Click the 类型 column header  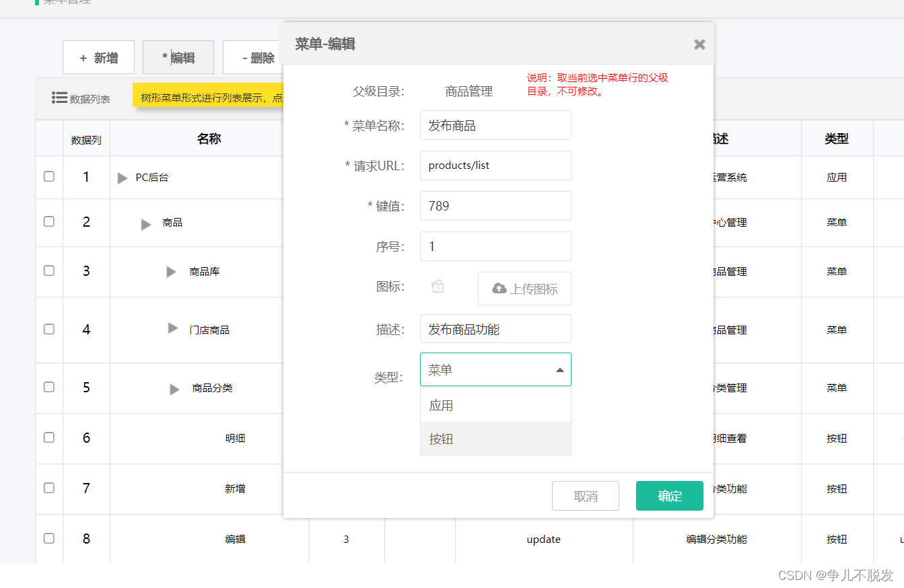837,139
